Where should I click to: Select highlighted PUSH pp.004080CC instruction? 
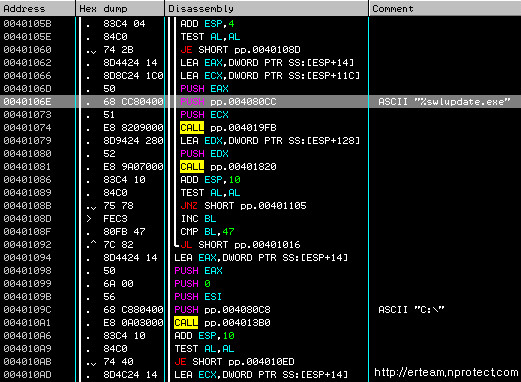[x=228, y=102]
